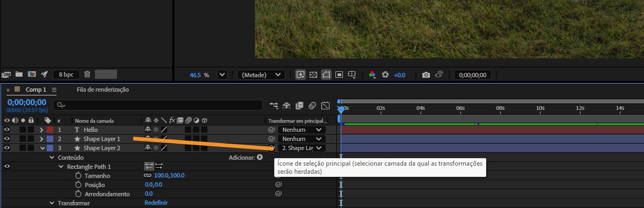This screenshot has height=208, width=644.
Task: Click the 46.5 magnification value
Action: (x=195, y=75)
